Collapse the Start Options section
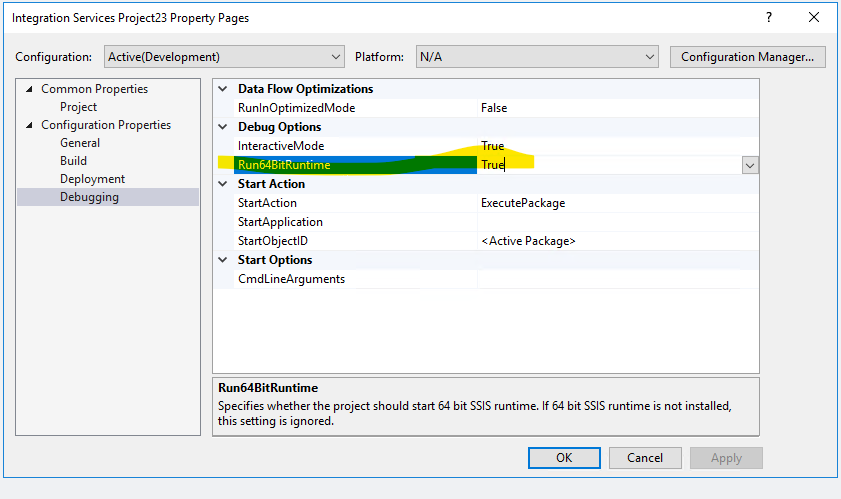The height and width of the screenshot is (499, 841). [x=223, y=260]
